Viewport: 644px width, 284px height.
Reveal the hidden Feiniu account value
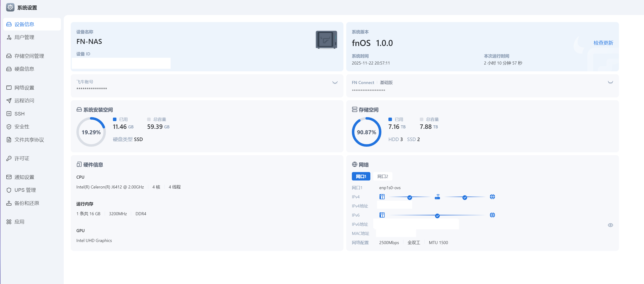click(335, 83)
